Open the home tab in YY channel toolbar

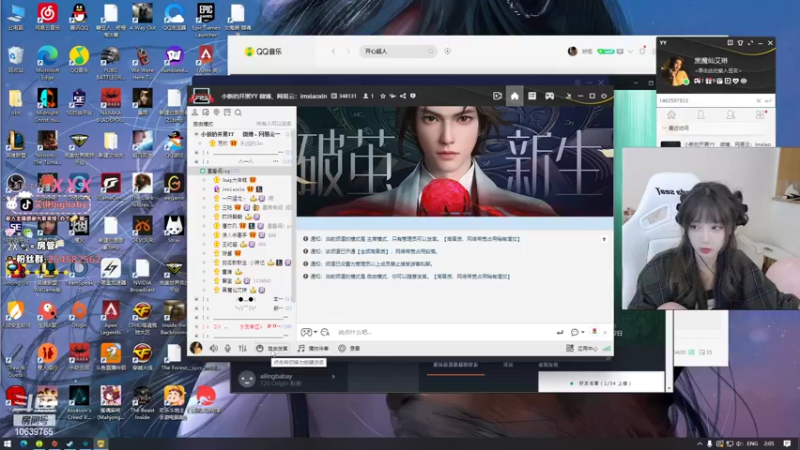(x=514, y=96)
